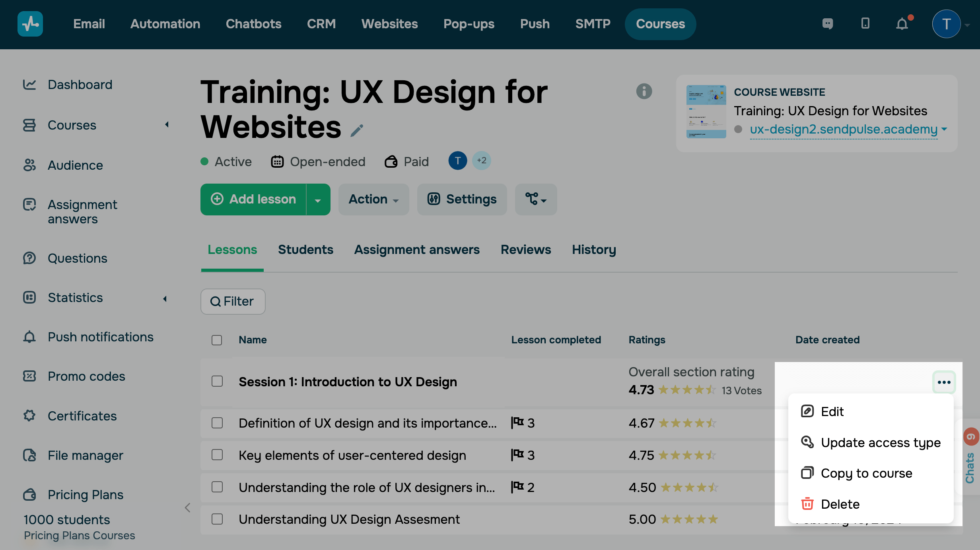Click the mobile device icon in header

(865, 24)
